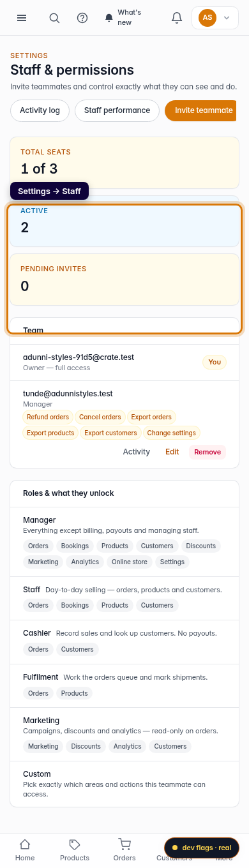Click Roles & what they unlock heading
249x868 pixels.
[68, 493]
